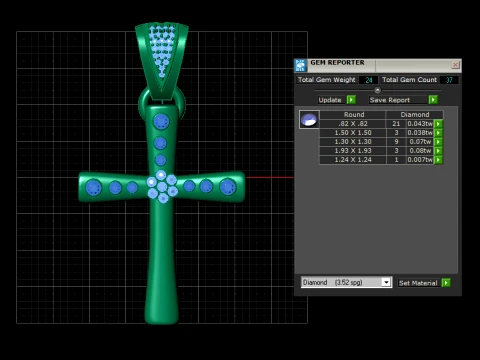Select the 1.30 X 1.30 size cell
This screenshot has width=480, height=360.
[353, 142]
